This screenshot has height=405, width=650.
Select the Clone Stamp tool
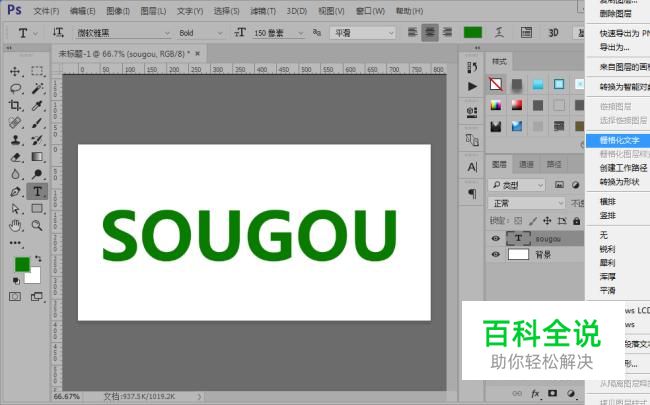pyautogui.click(x=15, y=140)
